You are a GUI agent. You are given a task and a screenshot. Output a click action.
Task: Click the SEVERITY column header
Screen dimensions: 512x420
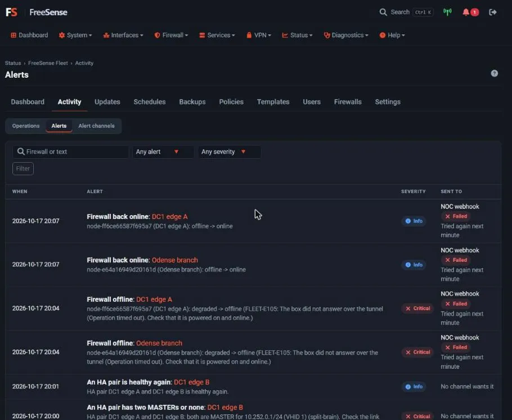[x=413, y=191]
